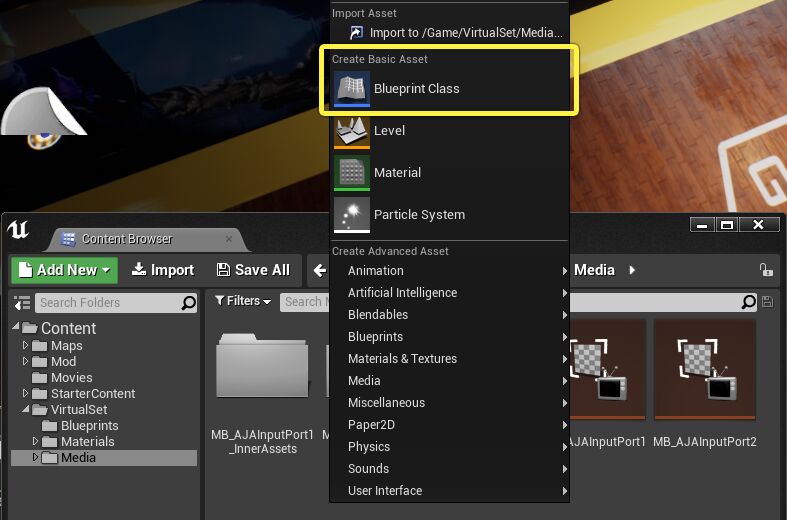Click the Search Folders magnifier icon
787x520 pixels.
[x=188, y=303]
